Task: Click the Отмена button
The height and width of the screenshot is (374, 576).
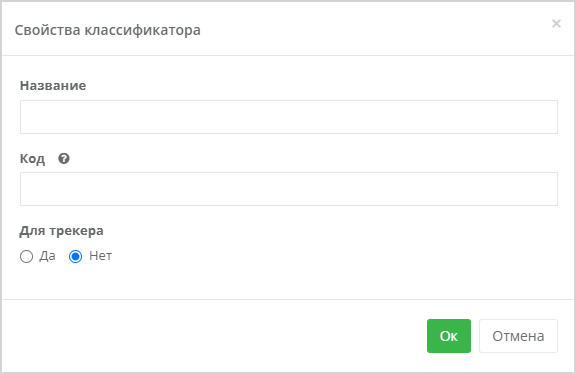Action: (518, 336)
